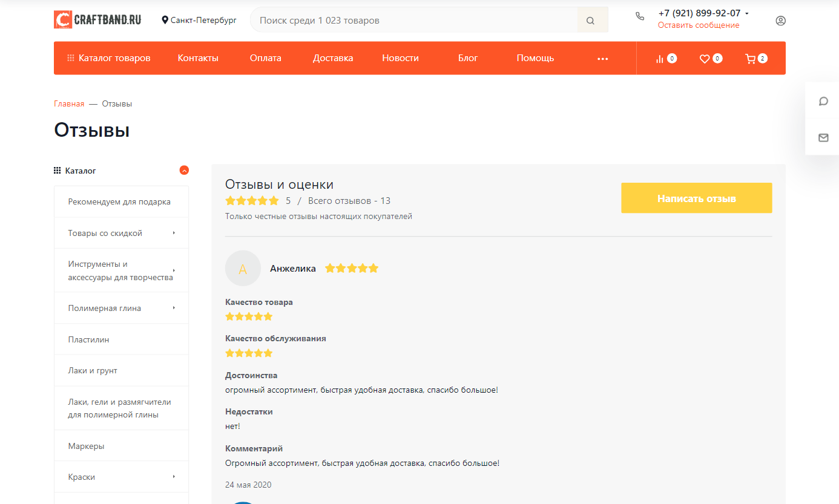Click the reviewer name Анжелика
This screenshot has height=504, width=839.
pos(293,269)
